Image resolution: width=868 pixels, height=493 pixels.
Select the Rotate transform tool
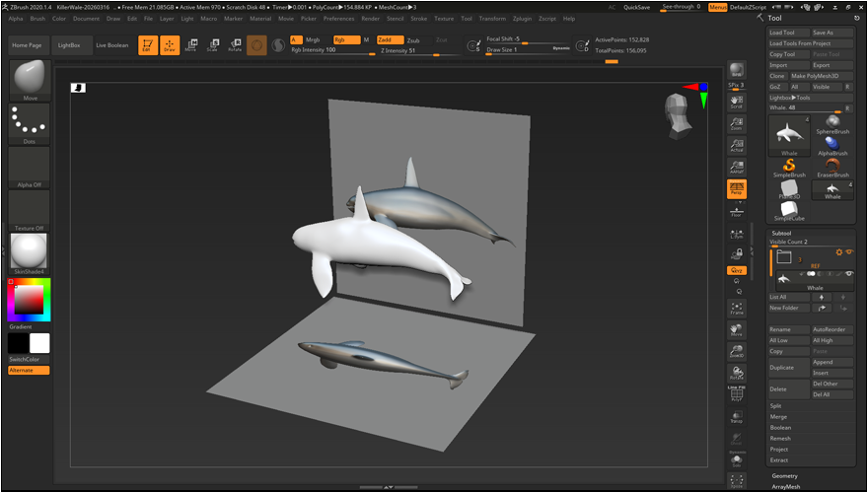coord(235,45)
